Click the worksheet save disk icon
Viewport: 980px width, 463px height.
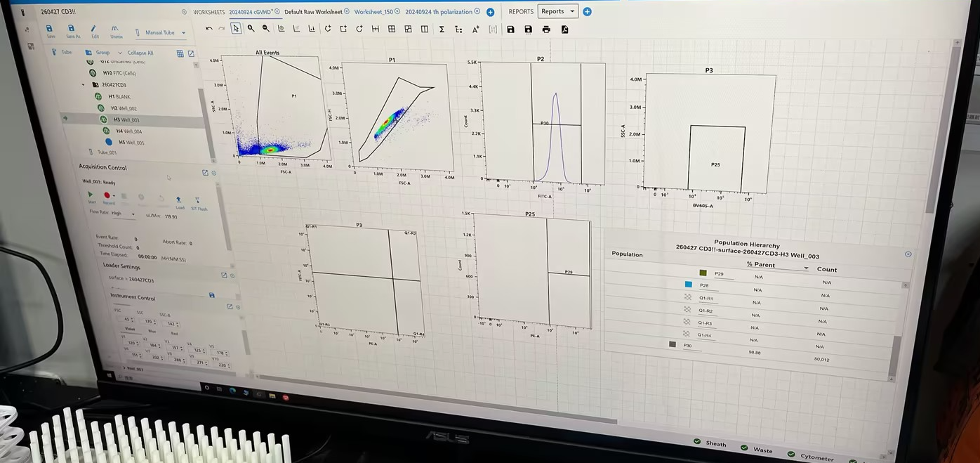point(510,30)
